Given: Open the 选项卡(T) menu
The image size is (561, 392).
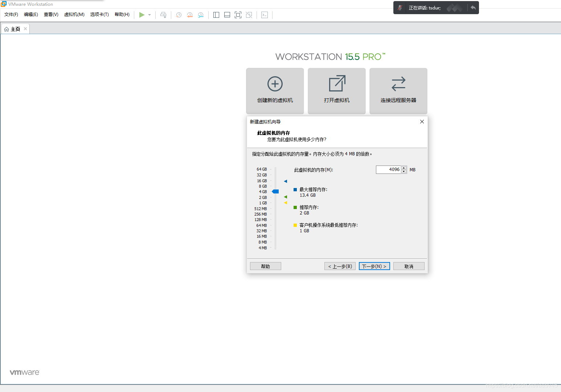Looking at the screenshot, I should (x=99, y=15).
